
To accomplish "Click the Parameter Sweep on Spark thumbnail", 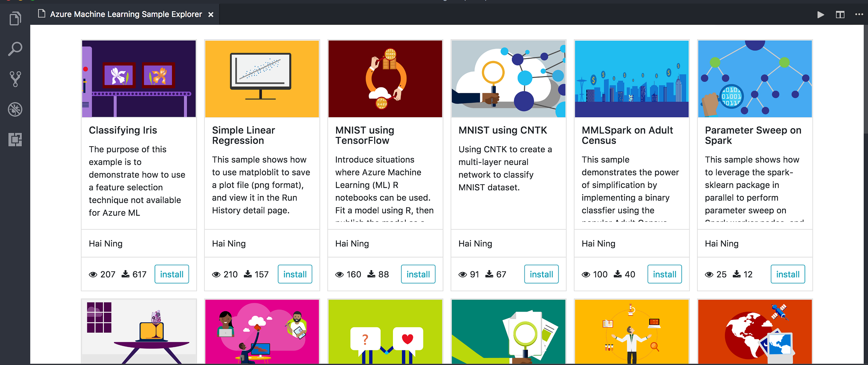I will (754, 78).
